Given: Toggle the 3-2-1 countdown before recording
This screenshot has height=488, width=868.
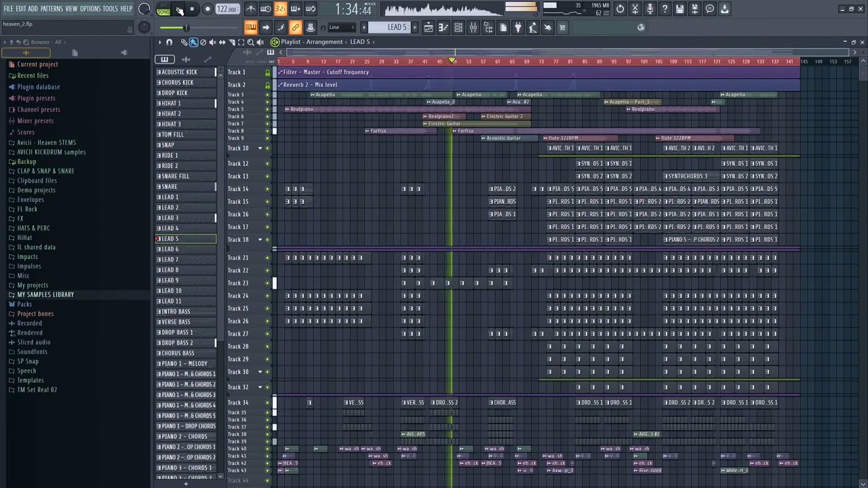Looking at the screenshot, I should (x=281, y=9).
